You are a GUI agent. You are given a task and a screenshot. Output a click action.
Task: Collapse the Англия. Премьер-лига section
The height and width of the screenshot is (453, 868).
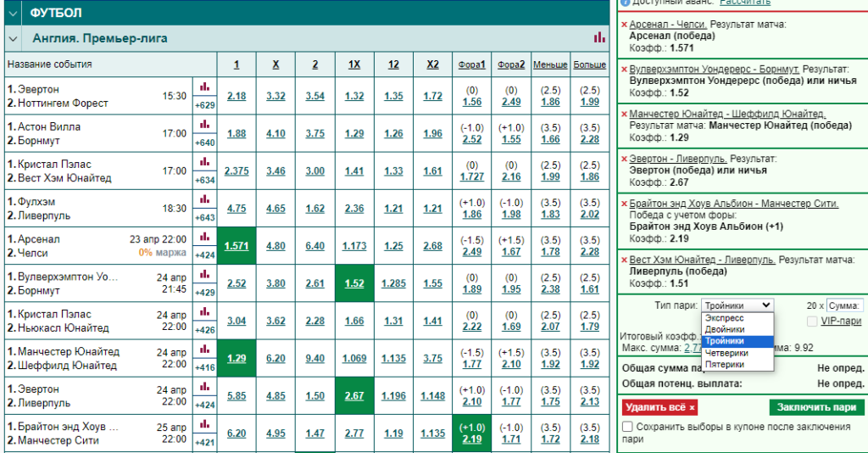[13, 39]
